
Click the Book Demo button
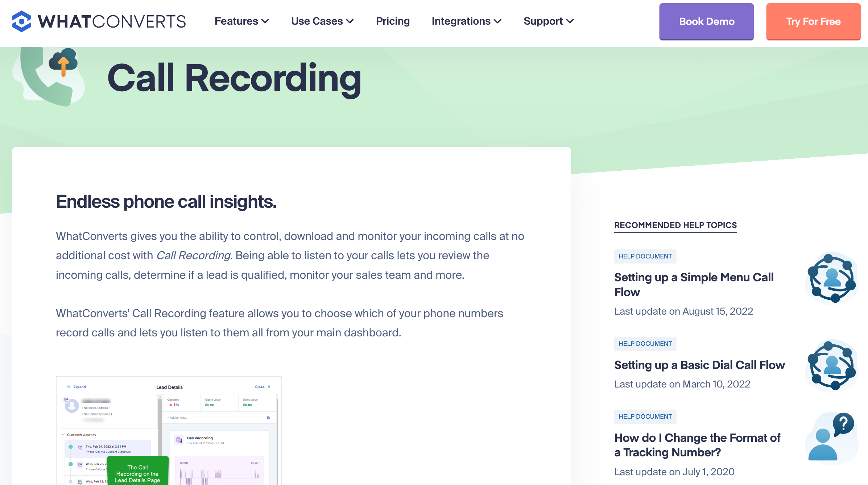[x=706, y=21]
